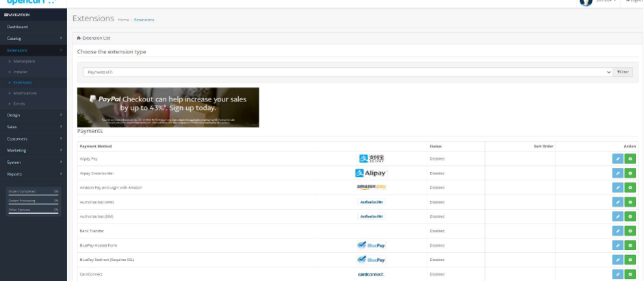Install the Bank Transfer extension
The width and height of the screenshot is (644, 281).
pos(630,231)
